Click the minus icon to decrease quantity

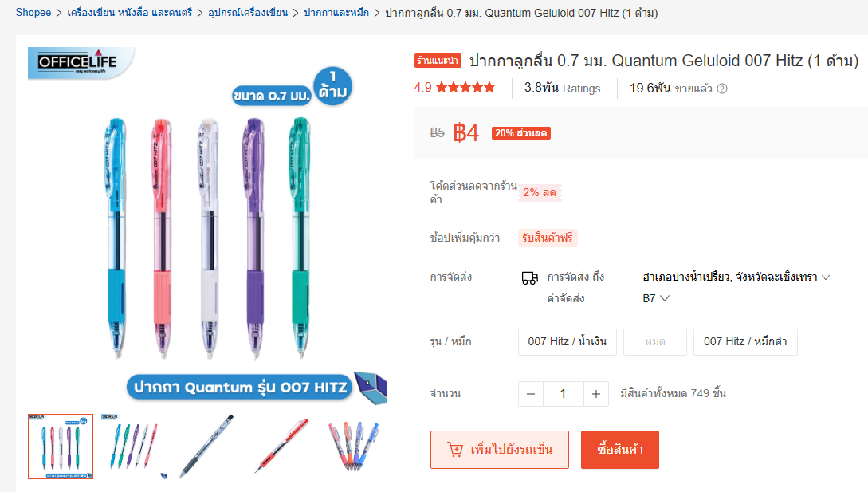coord(531,394)
